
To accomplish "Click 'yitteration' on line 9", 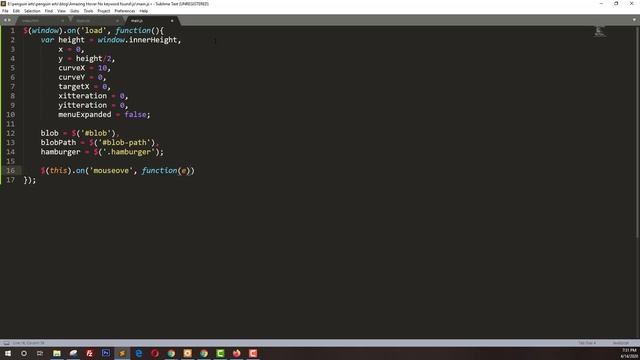I will (82, 105).
